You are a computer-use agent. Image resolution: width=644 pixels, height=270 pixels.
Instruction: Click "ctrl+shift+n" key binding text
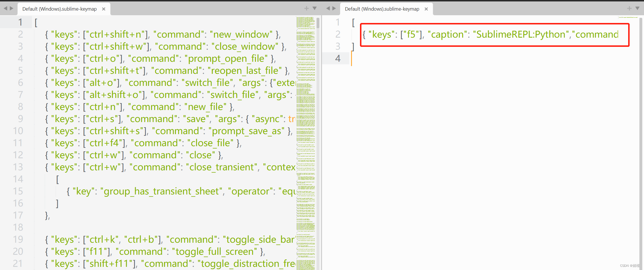[x=115, y=34]
